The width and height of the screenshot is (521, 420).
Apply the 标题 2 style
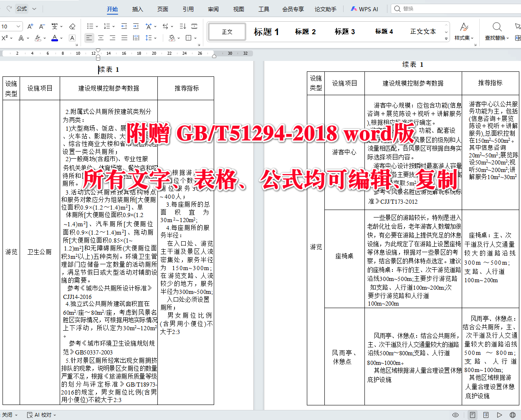305,32
